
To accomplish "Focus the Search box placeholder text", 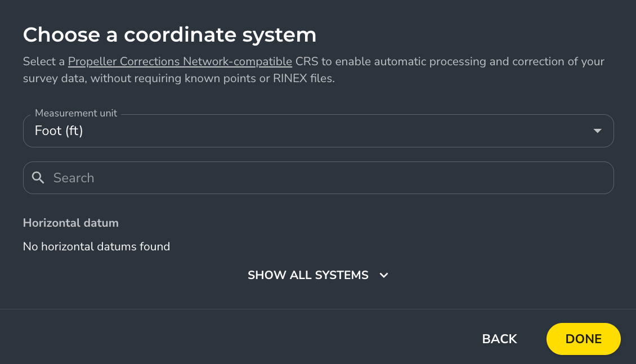I will click(x=73, y=177).
